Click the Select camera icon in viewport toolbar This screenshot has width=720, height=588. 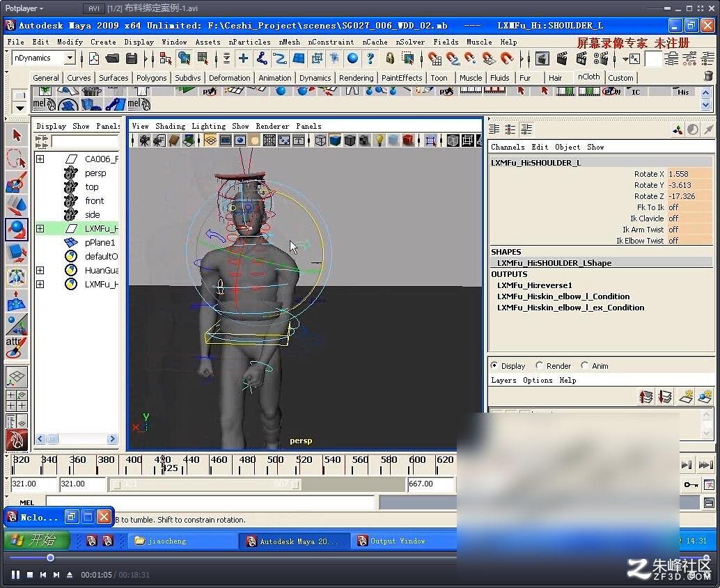144,141
